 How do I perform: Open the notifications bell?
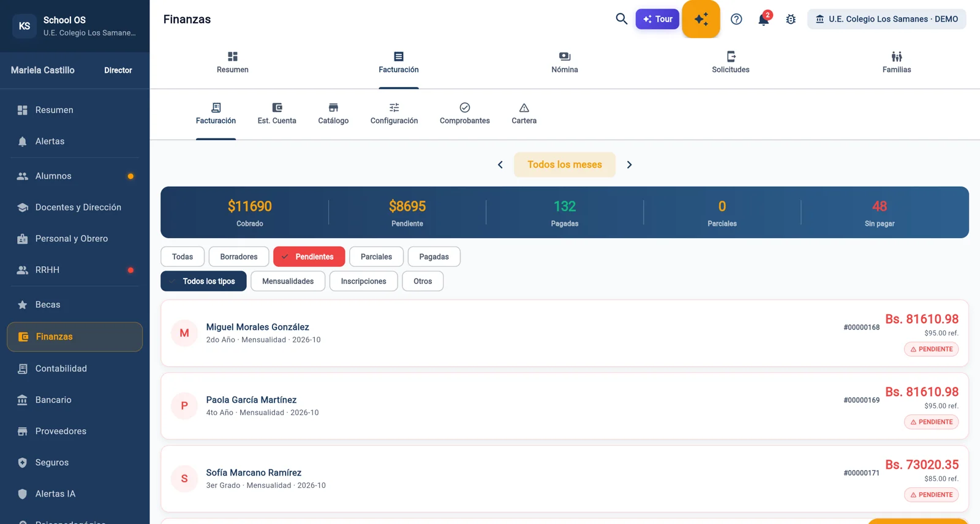(x=763, y=19)
